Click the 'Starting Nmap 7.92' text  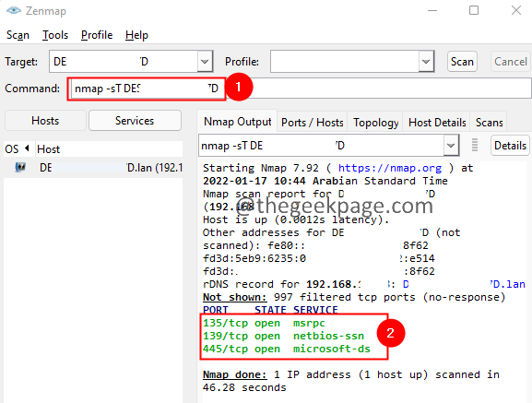(261, 168)
